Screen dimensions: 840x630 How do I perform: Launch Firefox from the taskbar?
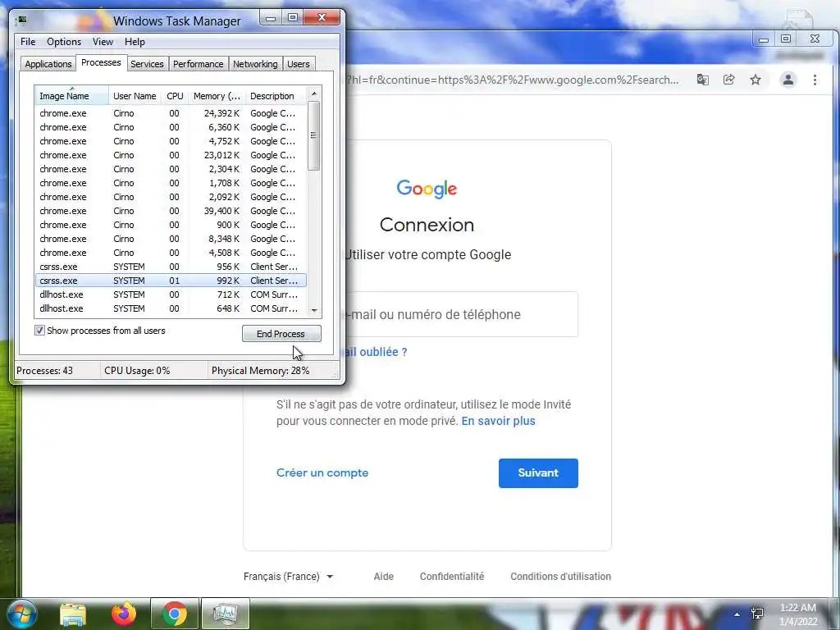tap(124, 614)
